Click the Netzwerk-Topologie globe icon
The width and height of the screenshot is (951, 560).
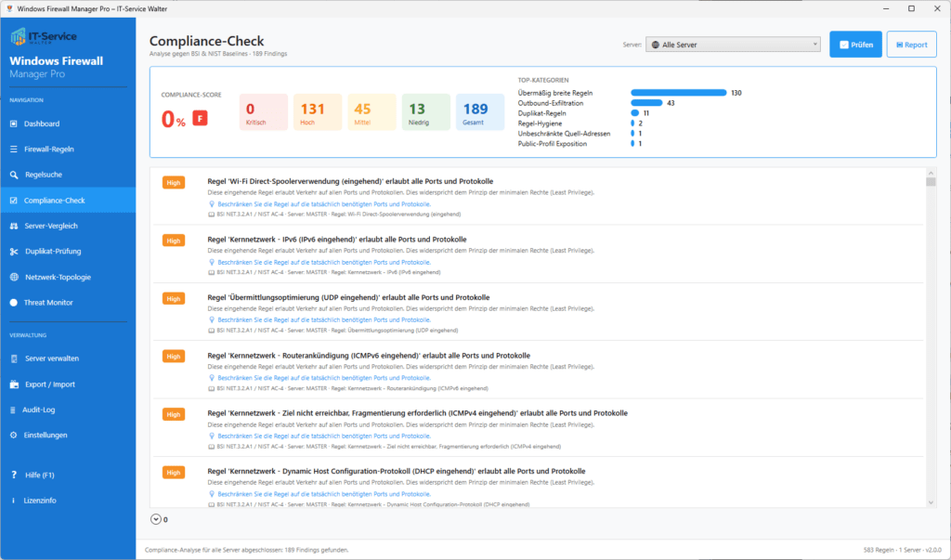[13, 278]
